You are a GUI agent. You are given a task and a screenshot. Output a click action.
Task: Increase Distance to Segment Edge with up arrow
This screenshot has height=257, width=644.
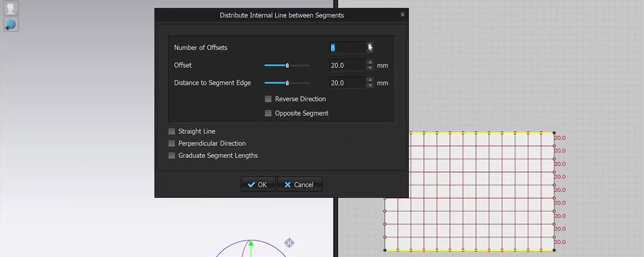[370, 80]
